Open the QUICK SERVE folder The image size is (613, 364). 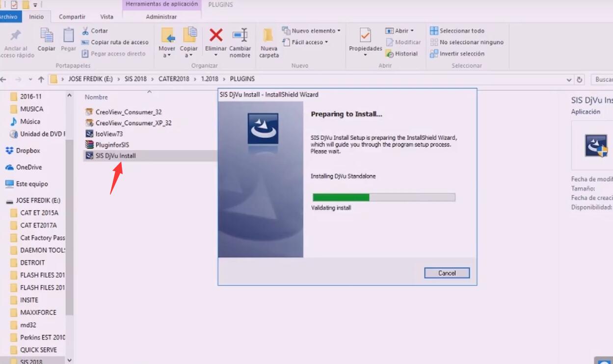pyautogui.click(x=38, y=350)
